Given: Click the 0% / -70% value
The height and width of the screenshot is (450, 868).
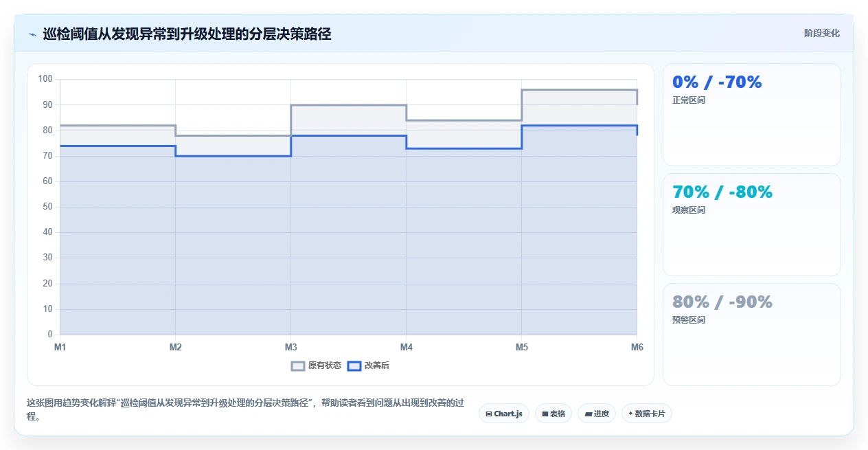Looking at the screenshot, I should tap(717, 82).
